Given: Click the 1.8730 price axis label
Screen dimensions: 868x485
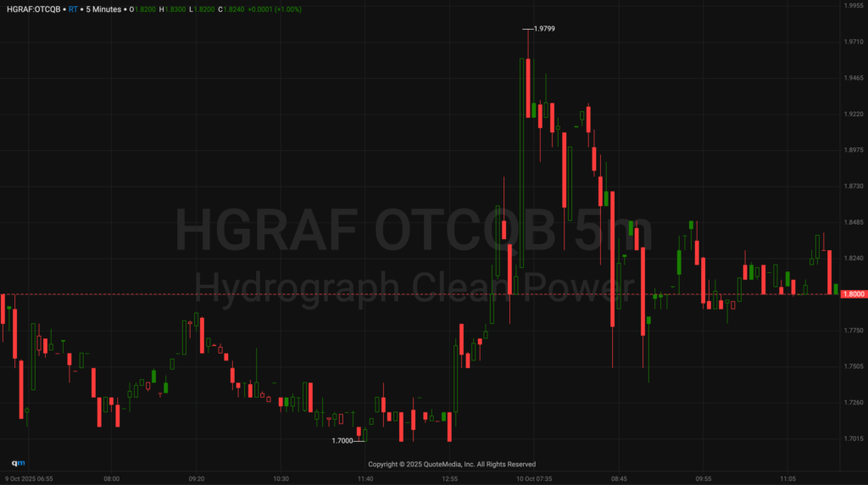Looking at the screenshot, I should coord(852,186).
